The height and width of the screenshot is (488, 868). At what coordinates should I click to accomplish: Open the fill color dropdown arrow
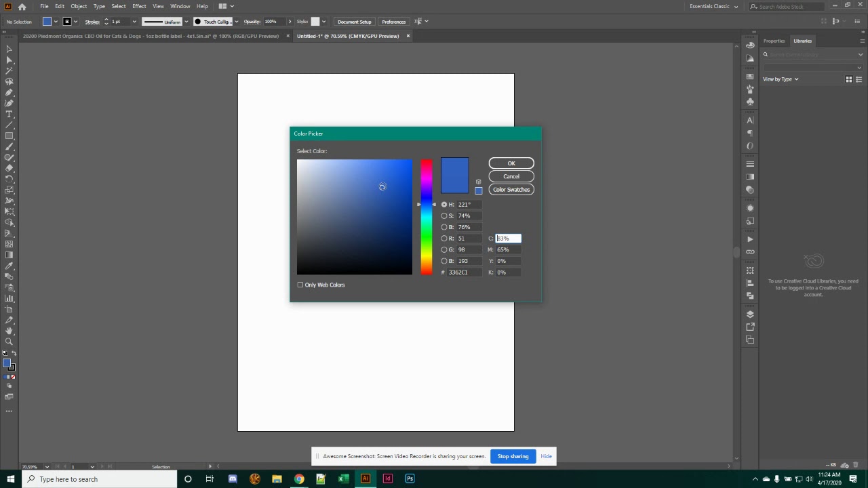pos(56,22)
